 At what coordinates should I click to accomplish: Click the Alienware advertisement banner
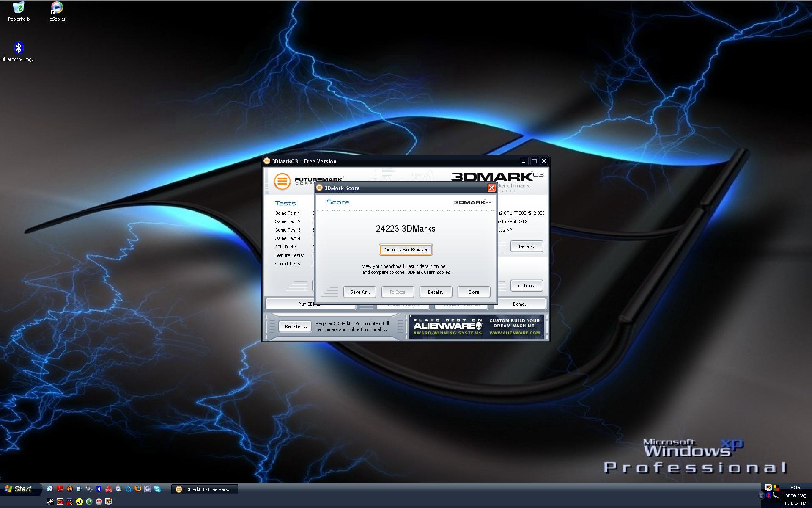coord(477,326)
